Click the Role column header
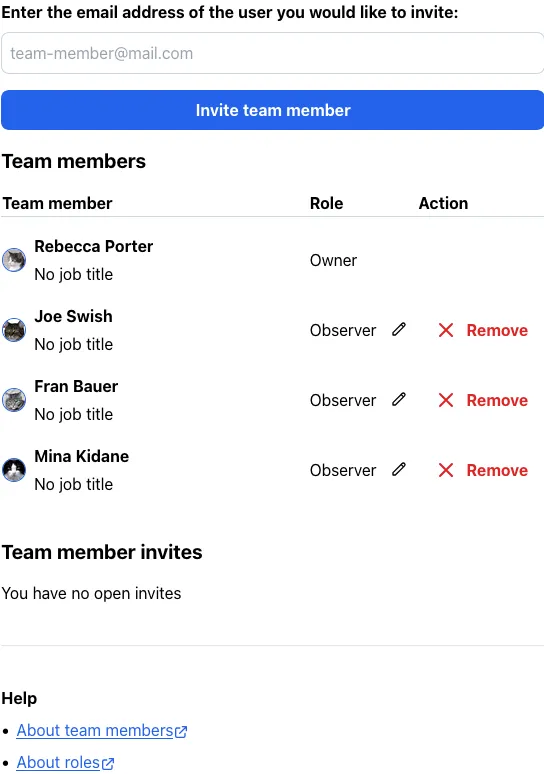544x774 pixels. pyautogui.click(x=326, y=203)
